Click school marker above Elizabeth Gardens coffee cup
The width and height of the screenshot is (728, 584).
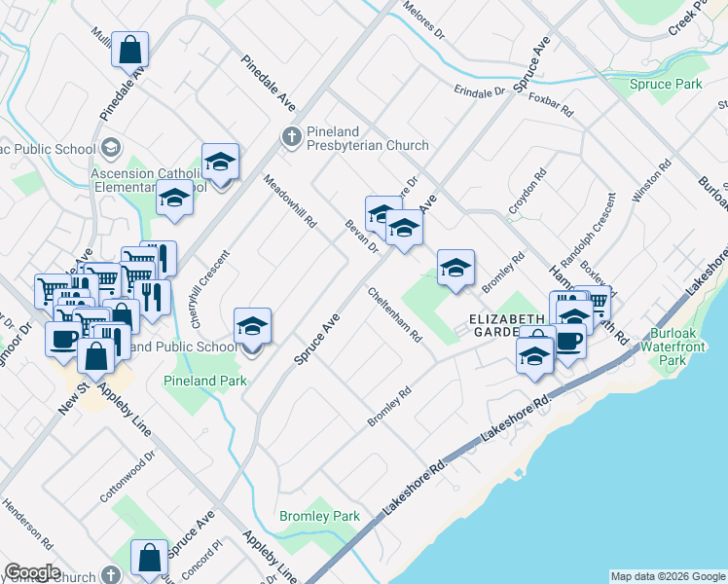pyautogui.click(x=575, y=314)
